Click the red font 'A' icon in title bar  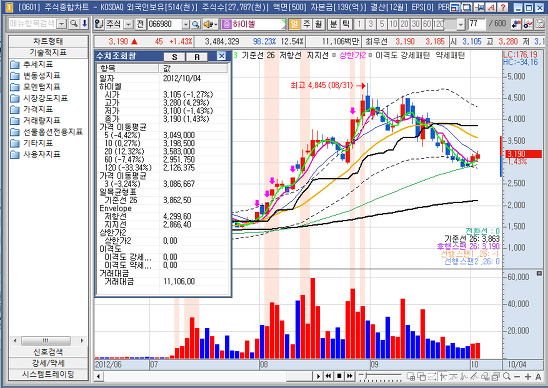491,7
